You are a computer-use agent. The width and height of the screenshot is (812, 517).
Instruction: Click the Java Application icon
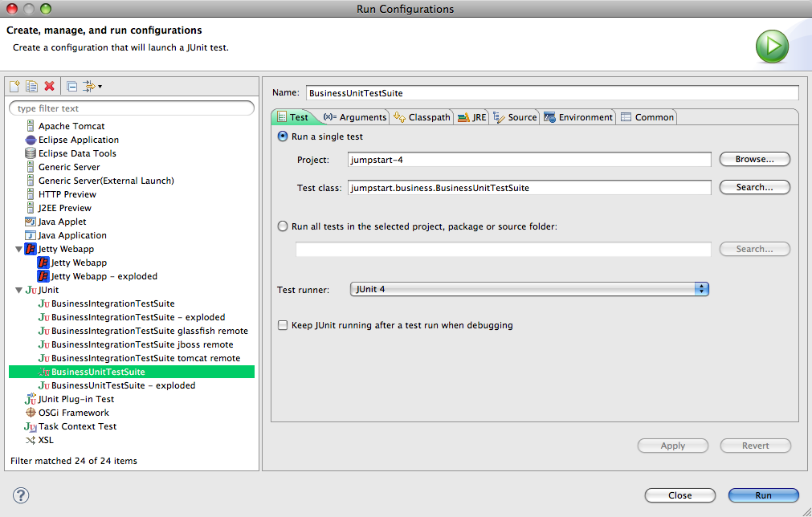pyautogui.click(x=31, y=235)
